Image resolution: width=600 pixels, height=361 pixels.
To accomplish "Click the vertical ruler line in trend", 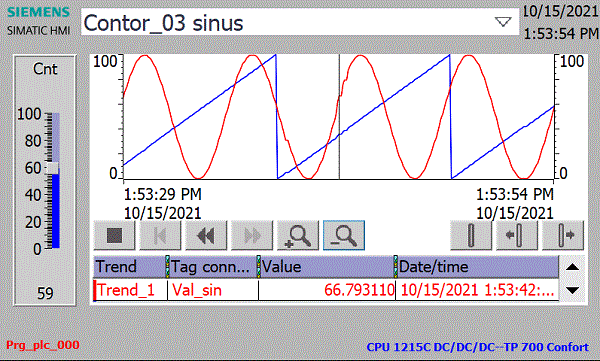I will tap(339, 117).
